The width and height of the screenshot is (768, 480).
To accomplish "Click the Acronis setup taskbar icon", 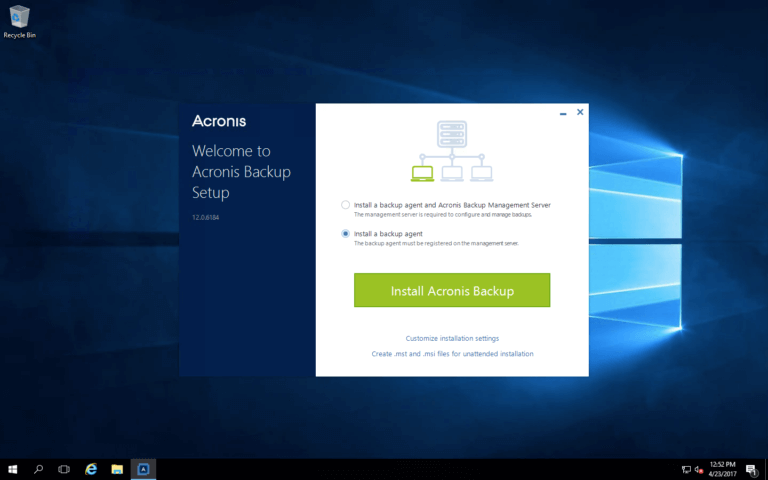I will (143, 469).
